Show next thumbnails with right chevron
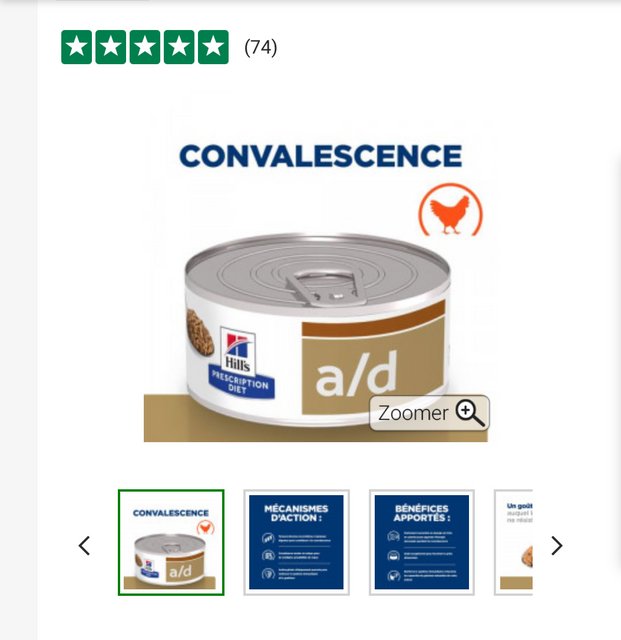This screenshot has height=640, width=621. coord(556,546)
